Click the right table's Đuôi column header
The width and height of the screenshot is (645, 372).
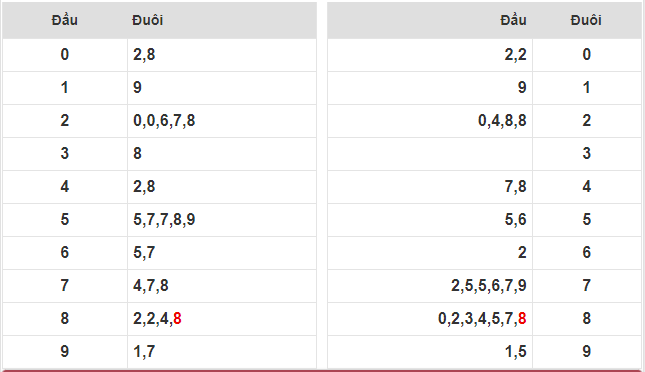point(587,20)
